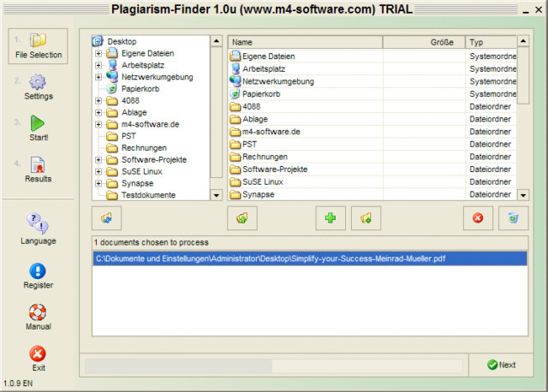Image resolution: width=548 pixels, height=392 pixels.
Task: Select the Simplify-your-Success PDF document entry
Action: point(310,258)
